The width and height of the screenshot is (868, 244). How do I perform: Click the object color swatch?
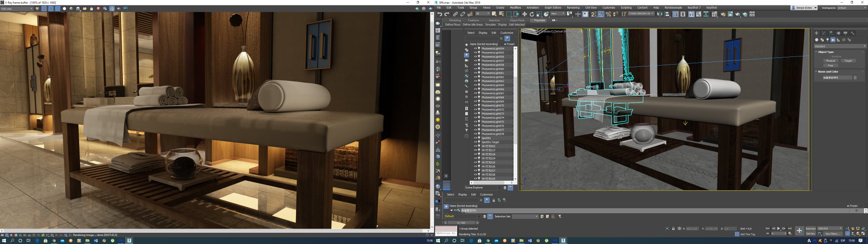(x=855, y=77)
